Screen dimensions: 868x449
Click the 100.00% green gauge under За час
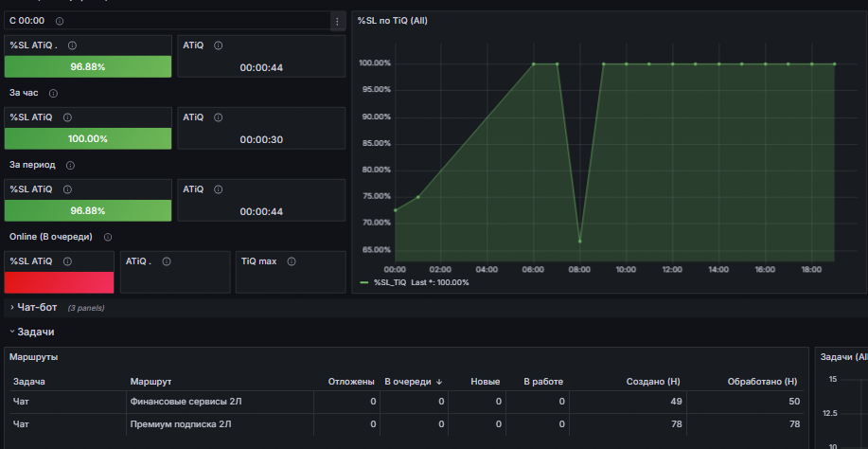[88, 138]
